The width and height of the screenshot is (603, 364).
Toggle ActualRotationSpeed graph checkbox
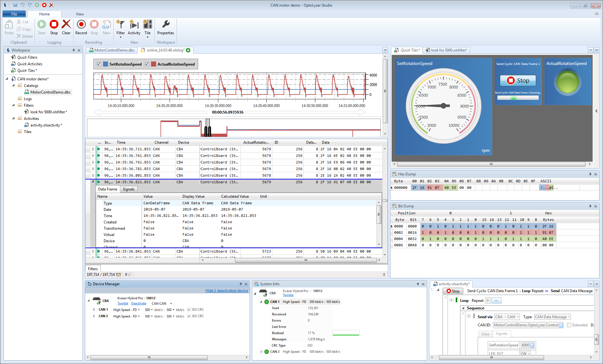pyautogui.click(x=147, y=64)
